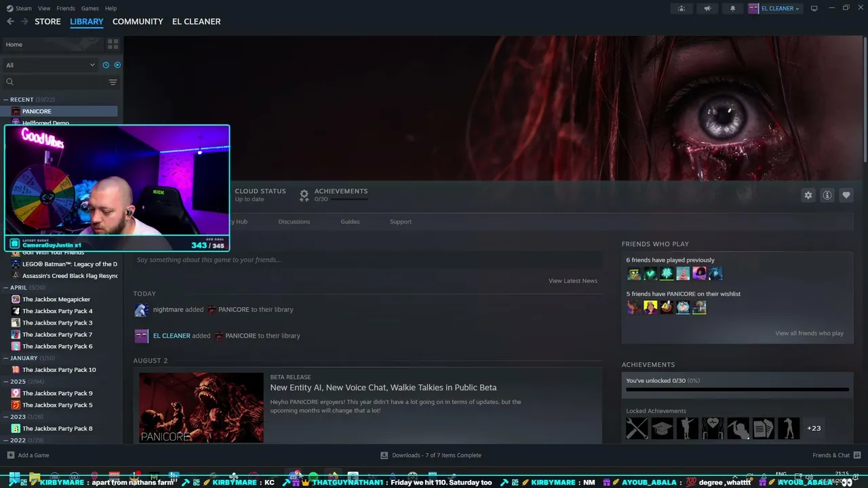868x488 pixels.
Task: Click the search magnifier icon in library
Action: [9, 82]
